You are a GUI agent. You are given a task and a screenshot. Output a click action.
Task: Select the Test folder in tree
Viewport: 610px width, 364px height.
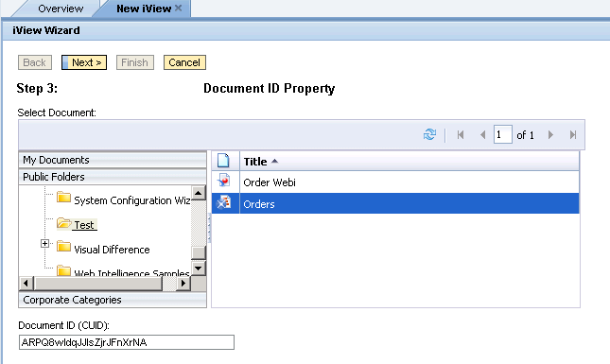point(84,225)
